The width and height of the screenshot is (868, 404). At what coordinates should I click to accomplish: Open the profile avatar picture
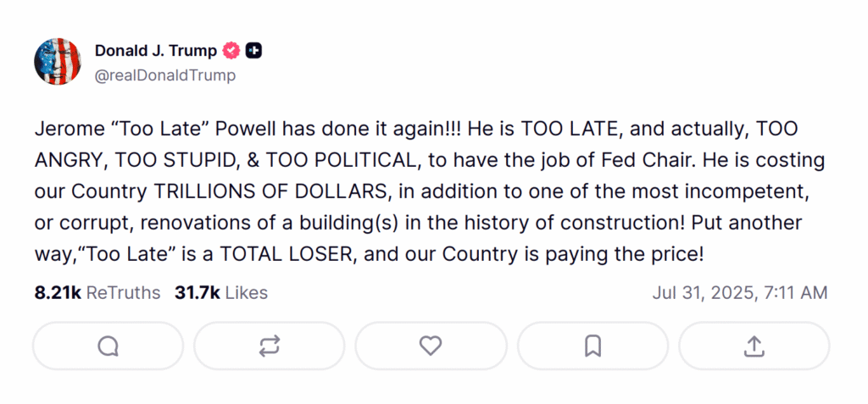(x=58, y=61)
